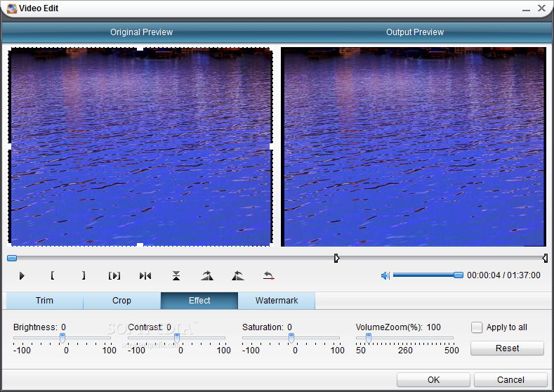Enable the Apply to all checkbox

(x=477, y=327)
